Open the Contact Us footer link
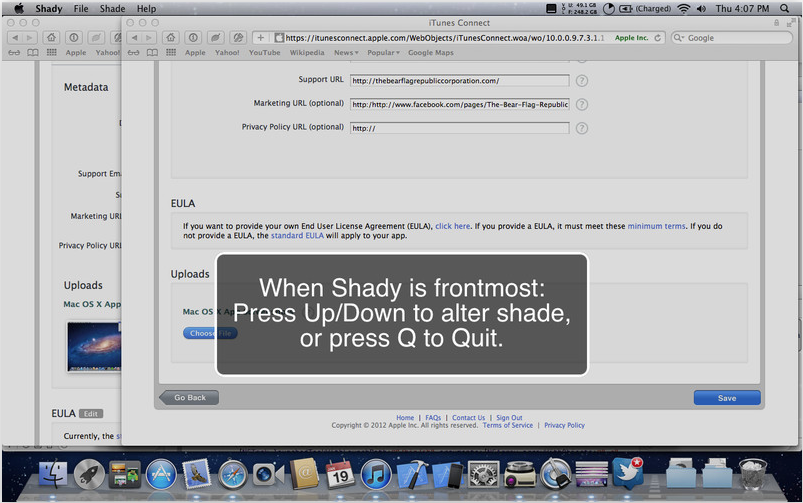803x503 pixels. click(x=468, y=417)
